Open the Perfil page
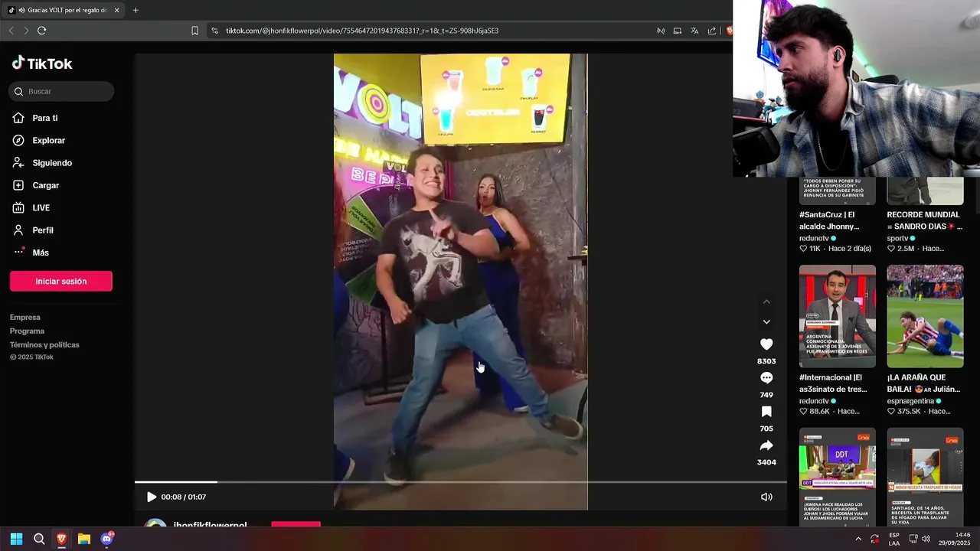Image resolution: width=980 pixels, height=551 pixels. click(33, 230)
